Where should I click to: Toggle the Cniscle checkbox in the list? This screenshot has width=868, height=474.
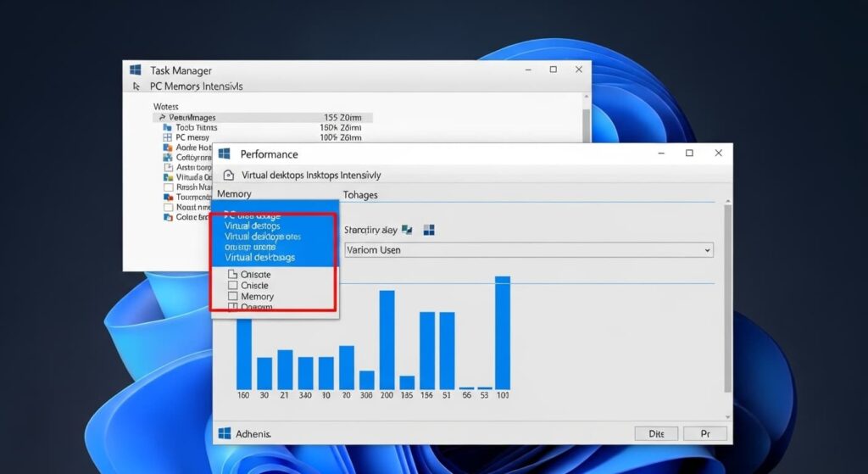tap(233, 286)
